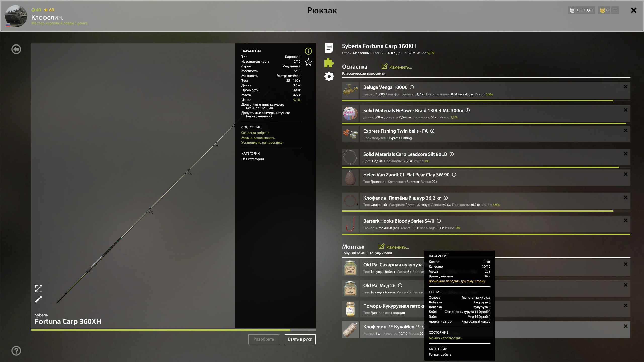
Task: Show info for Berserk Hooks Bloody Series
Action: pyautogui.click(x=439, y=221)
